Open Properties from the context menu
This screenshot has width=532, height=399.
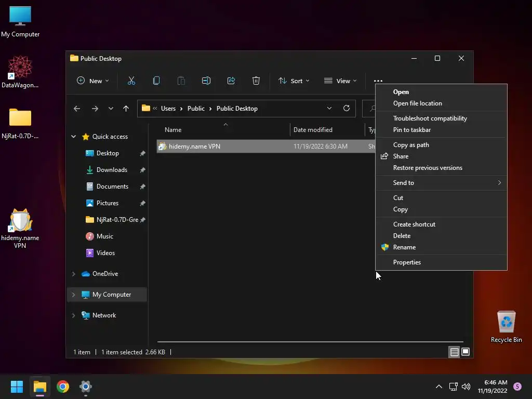point(441,262)
